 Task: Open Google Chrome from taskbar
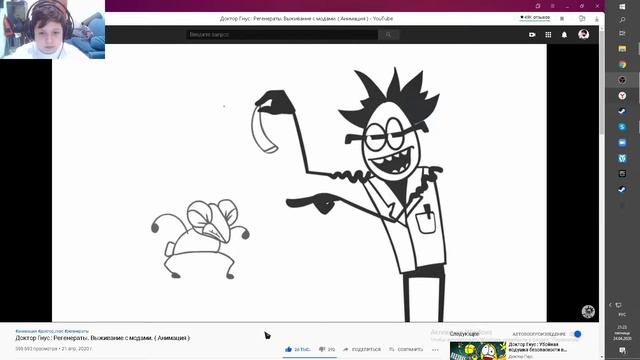[622, 64]
